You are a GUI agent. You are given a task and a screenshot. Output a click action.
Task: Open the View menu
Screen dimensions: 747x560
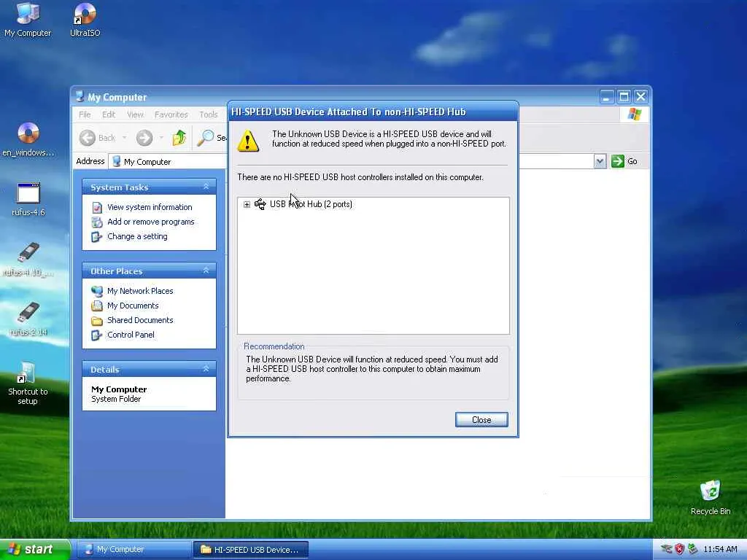135,114
